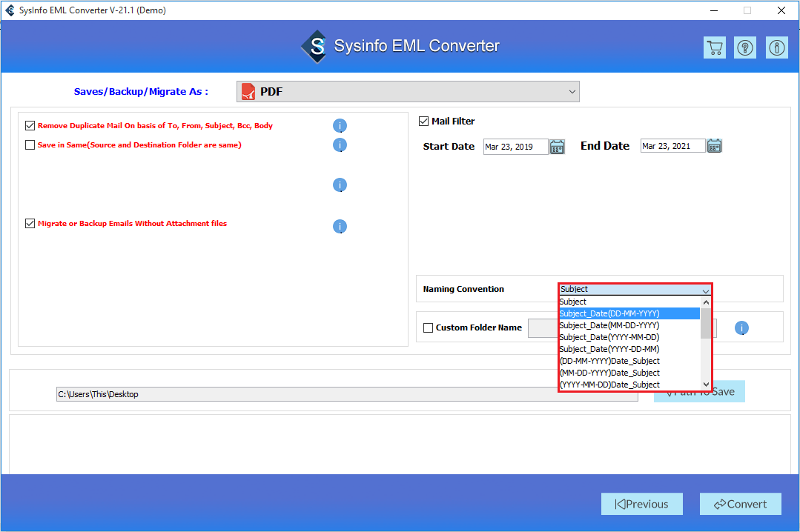Toggle Migrate Emails Without Attachment checkbox
800x532 pixels.
(x=30, y=224)
